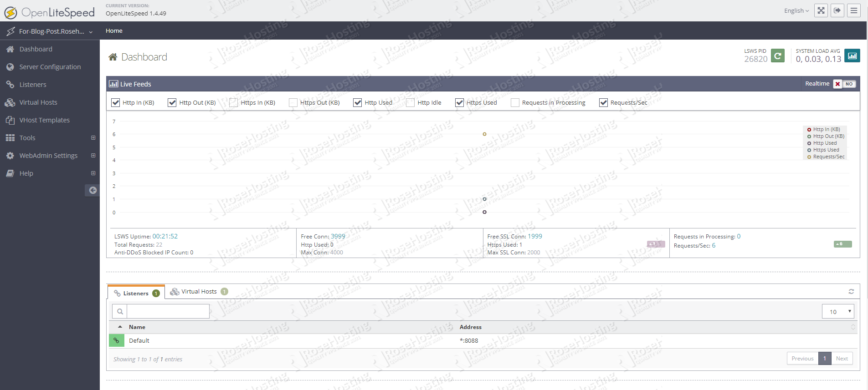Click the Home breadcrumb link
This screenshot has height=390, width=868.
(114, 31)
